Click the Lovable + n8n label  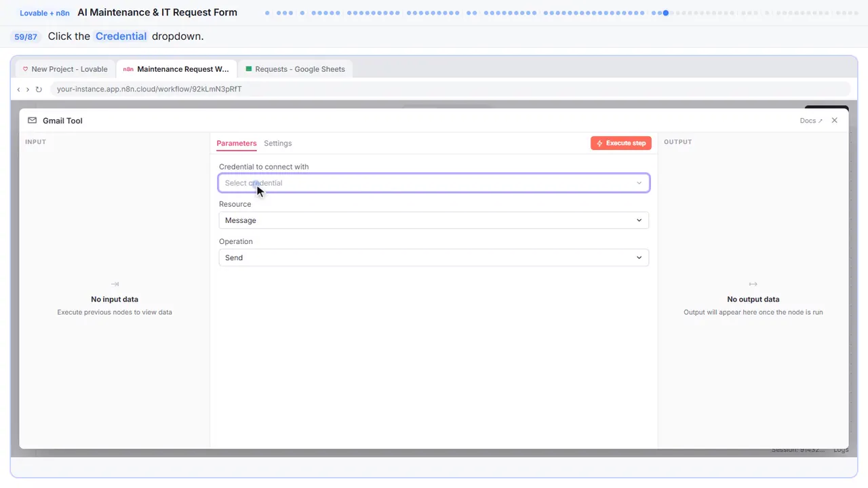tap(45, 13)
